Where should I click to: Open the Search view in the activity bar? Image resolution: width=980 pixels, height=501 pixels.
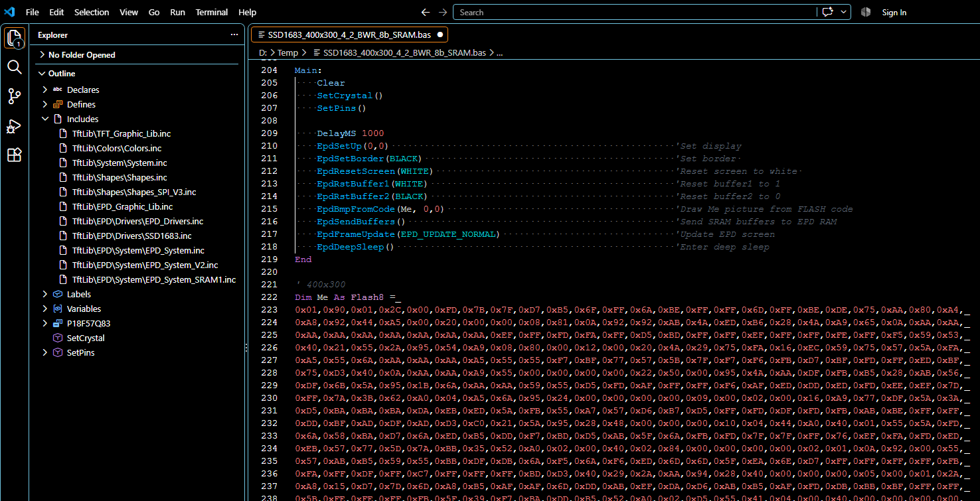point(15,67)
